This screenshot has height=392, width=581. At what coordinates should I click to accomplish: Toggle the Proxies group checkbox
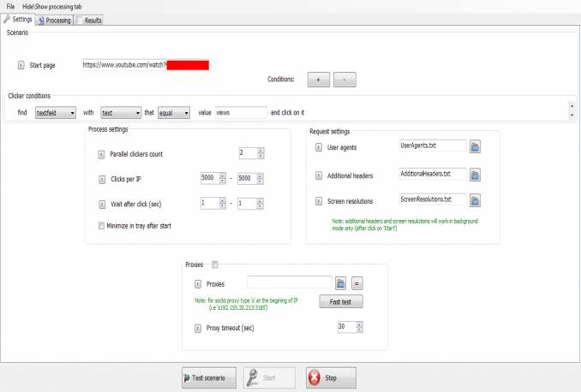coord(215,264)
